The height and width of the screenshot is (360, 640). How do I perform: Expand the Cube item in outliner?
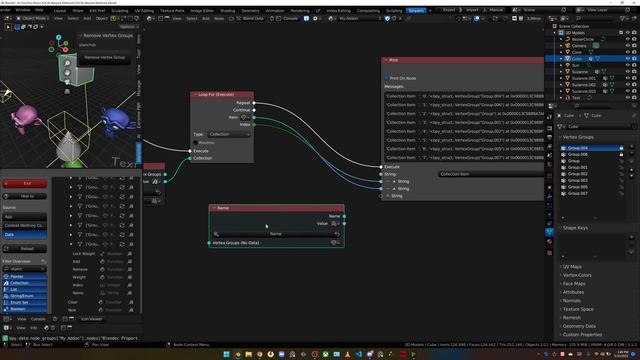(x=561, y=59)
